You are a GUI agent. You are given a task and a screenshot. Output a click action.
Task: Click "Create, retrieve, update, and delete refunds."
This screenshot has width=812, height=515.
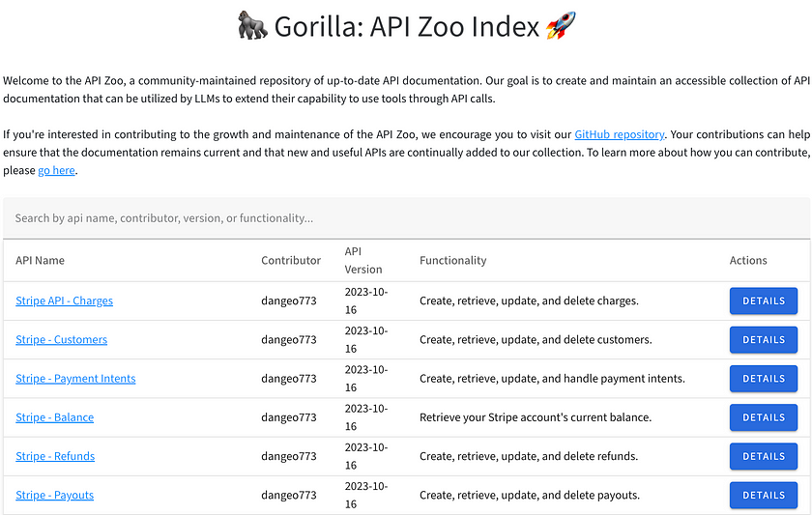[x=529, y=456]
